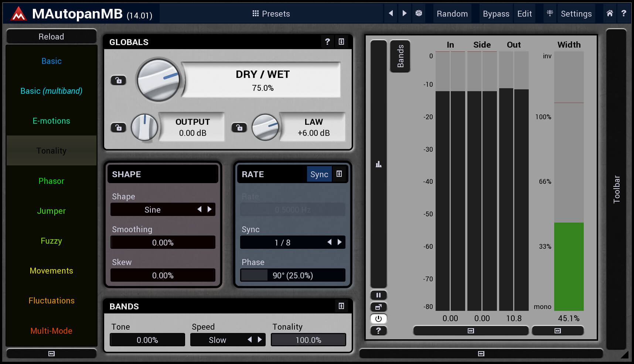Click the LAW +6.00 dB value field
Screen dimensions: 634x364
314,127
